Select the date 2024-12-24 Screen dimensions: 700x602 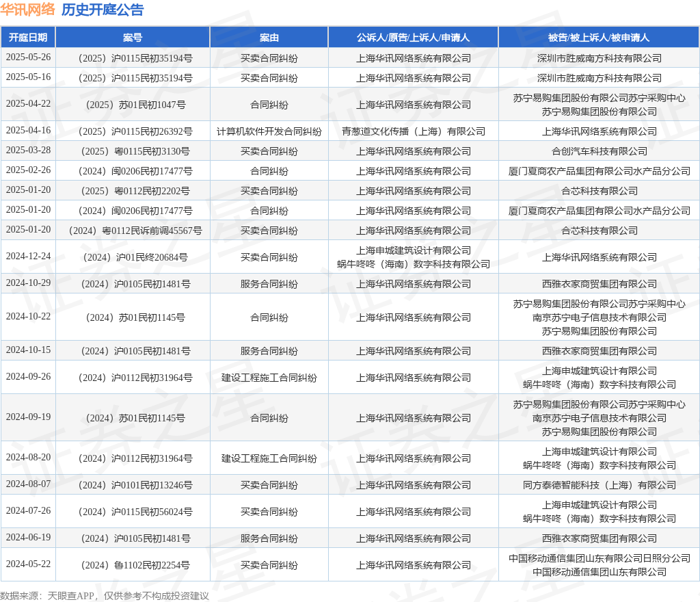coord(28,257)
